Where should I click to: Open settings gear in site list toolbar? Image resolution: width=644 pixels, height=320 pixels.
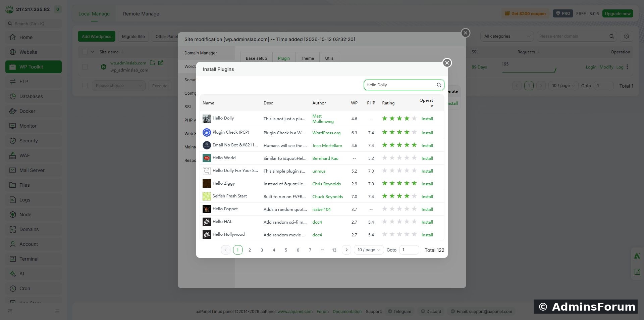(x=626, y=36)
